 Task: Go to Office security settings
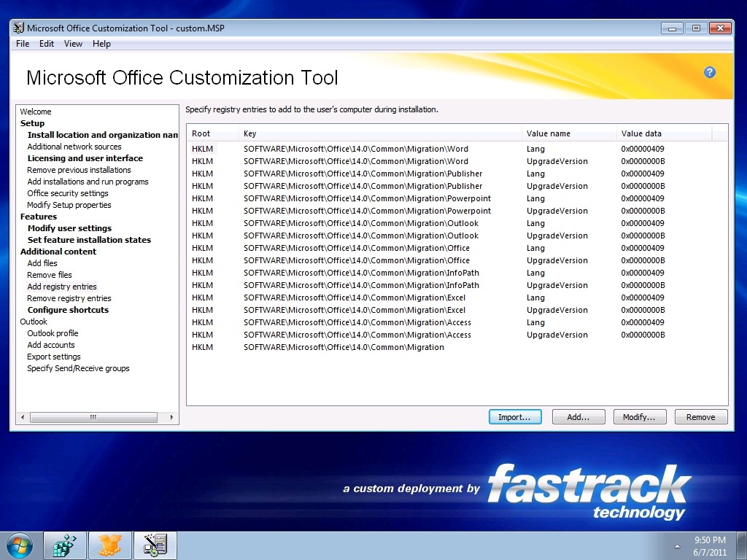68,193
